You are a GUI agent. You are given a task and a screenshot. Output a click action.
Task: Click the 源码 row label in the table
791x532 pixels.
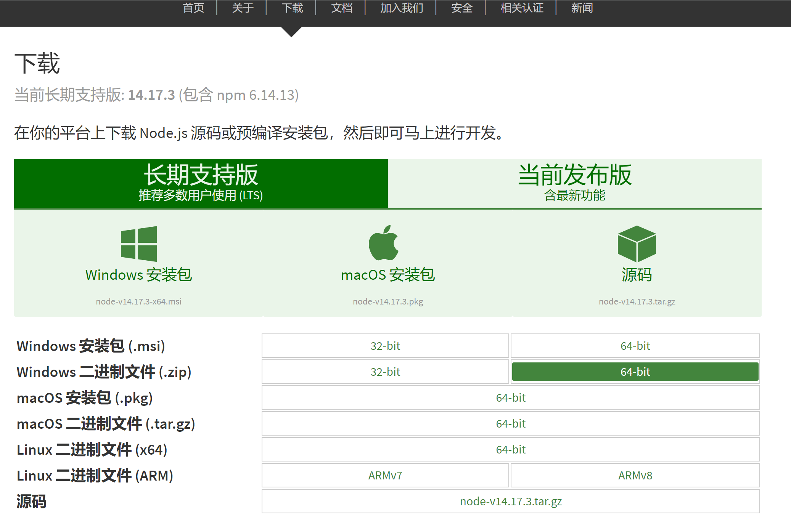31,502
